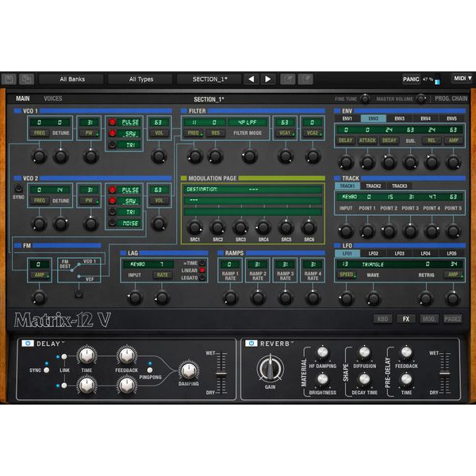Screen dimensions: 476x476
Task: Adjust the Delay Wet/Dry slider
Action: point(221,374)
